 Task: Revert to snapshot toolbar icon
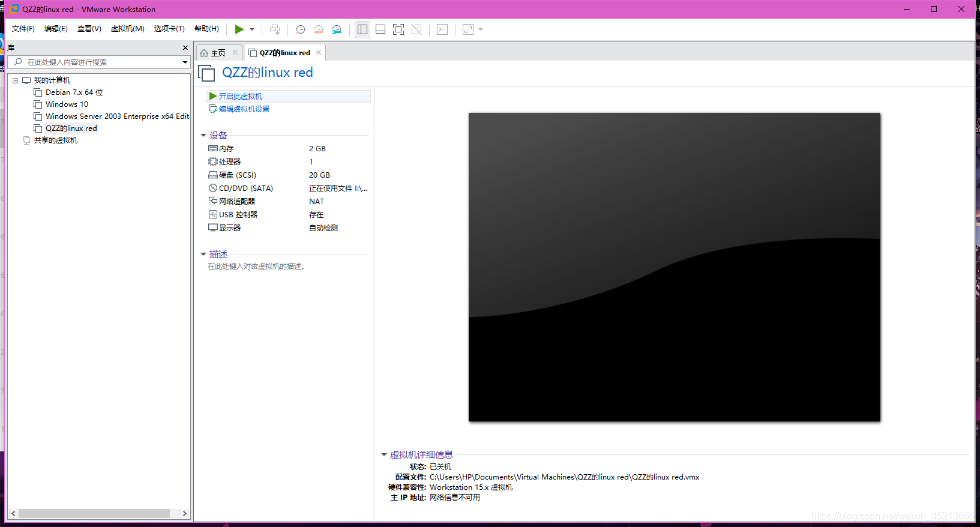click(319, 29)
